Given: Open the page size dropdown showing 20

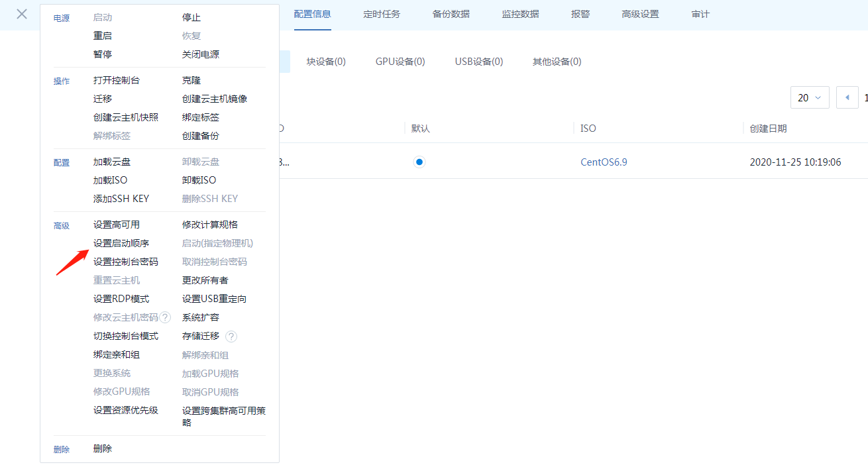Looking at the screenshot, I should point(810,97).
